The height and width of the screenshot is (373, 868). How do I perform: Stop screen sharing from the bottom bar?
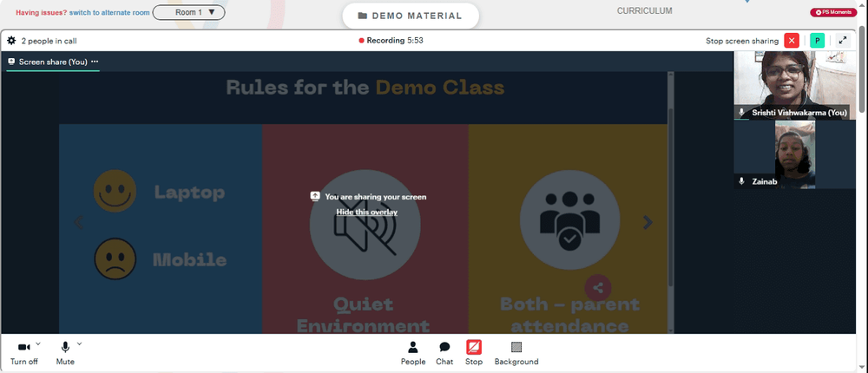point(473,353)
